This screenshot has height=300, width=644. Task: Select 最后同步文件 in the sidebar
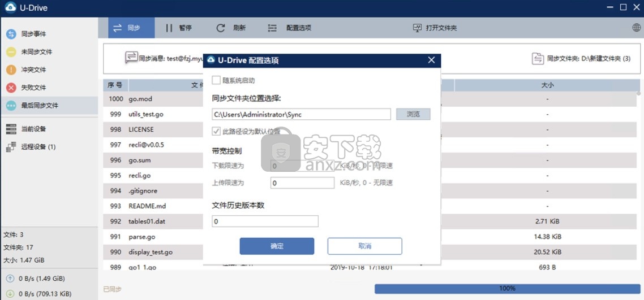(x=49, y=105)
